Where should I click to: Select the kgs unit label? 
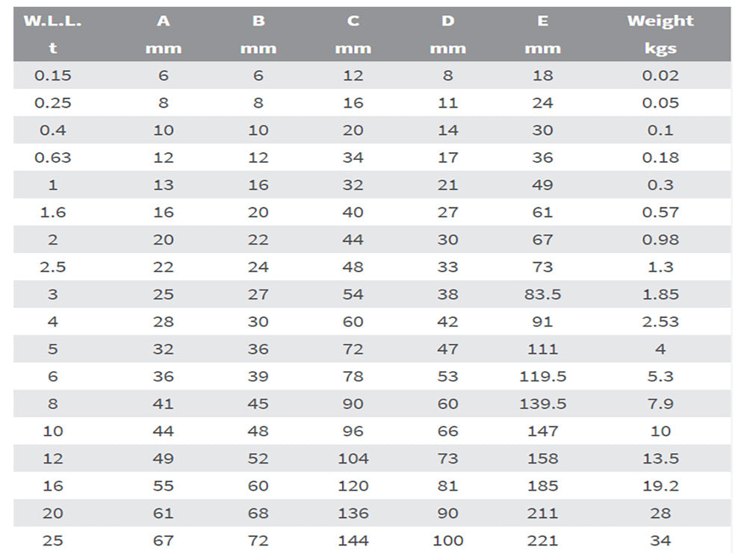point(660,49)
